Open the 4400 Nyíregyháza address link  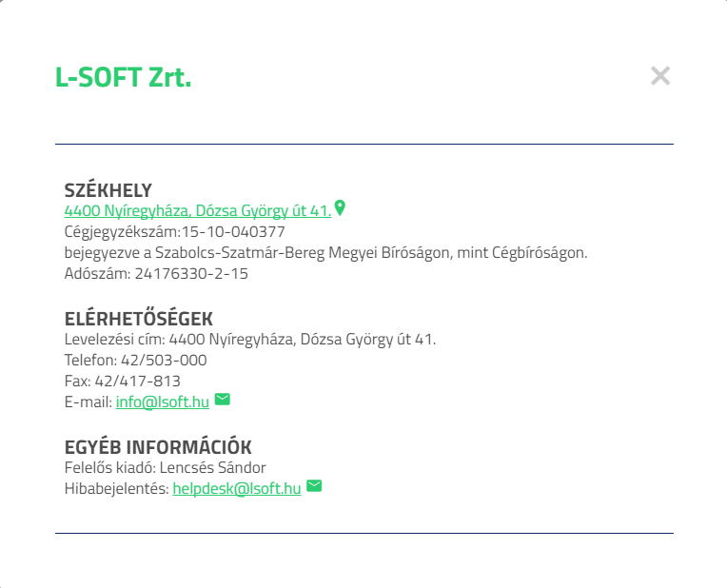[197, 210]
